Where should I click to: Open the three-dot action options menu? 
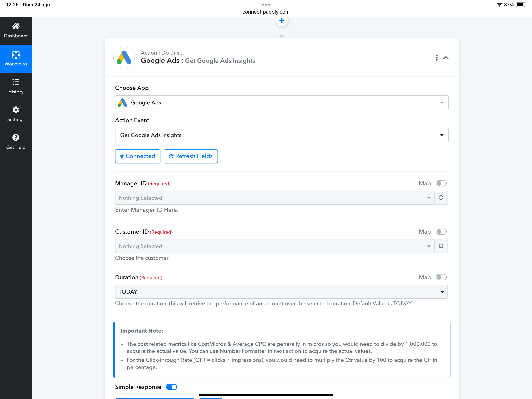point(437,58)
